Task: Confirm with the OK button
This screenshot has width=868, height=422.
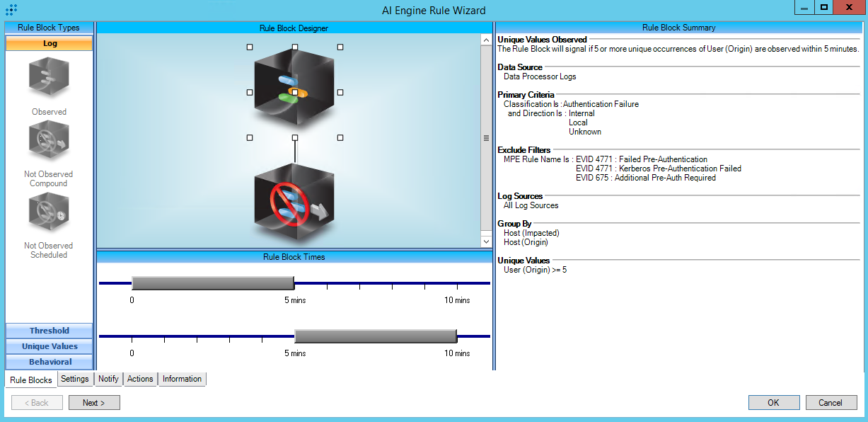Action: pyautogui.click(x=773, y=402)
